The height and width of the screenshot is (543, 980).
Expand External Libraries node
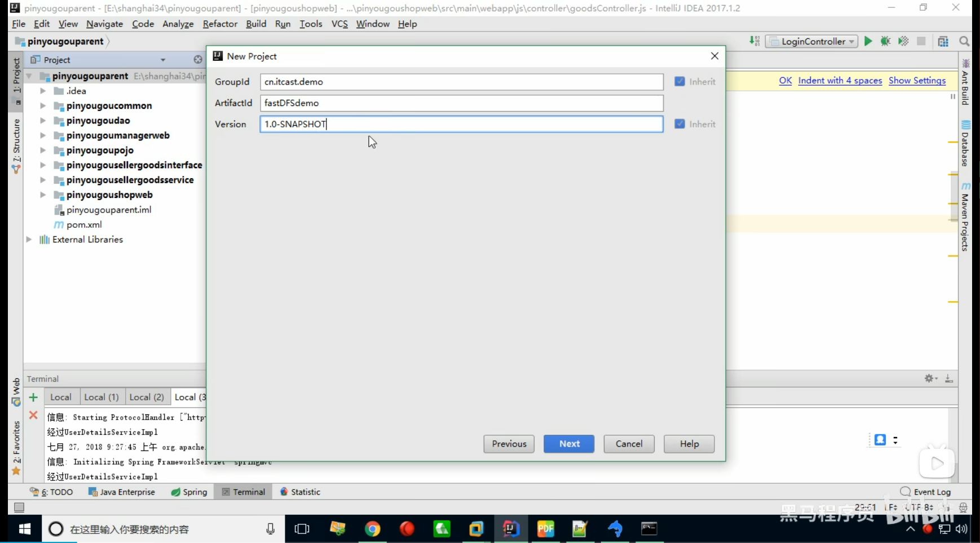[x=29, y=239]
